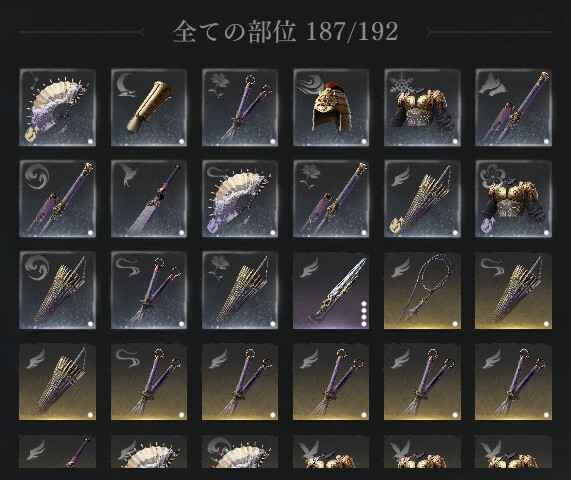The height and width of the screenshot is (480, 571).
Task: Select the golden helmet with red plume
Action: point(331,107)
